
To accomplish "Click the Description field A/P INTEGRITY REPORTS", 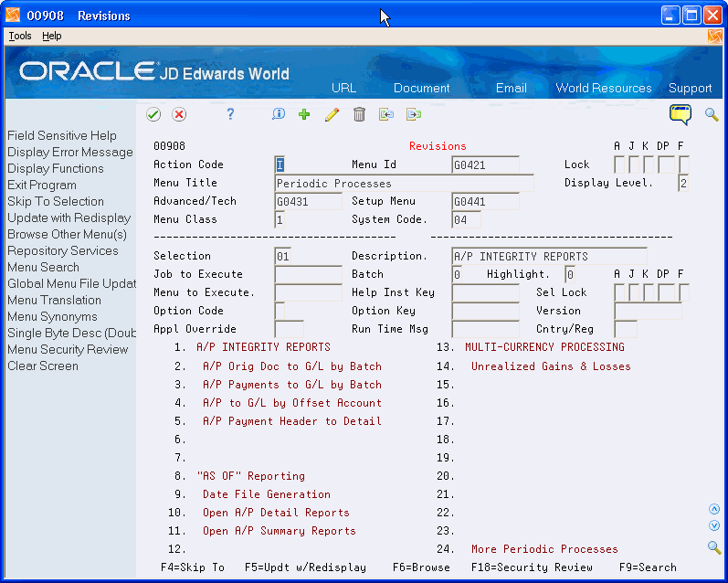I will coord(549,256).
